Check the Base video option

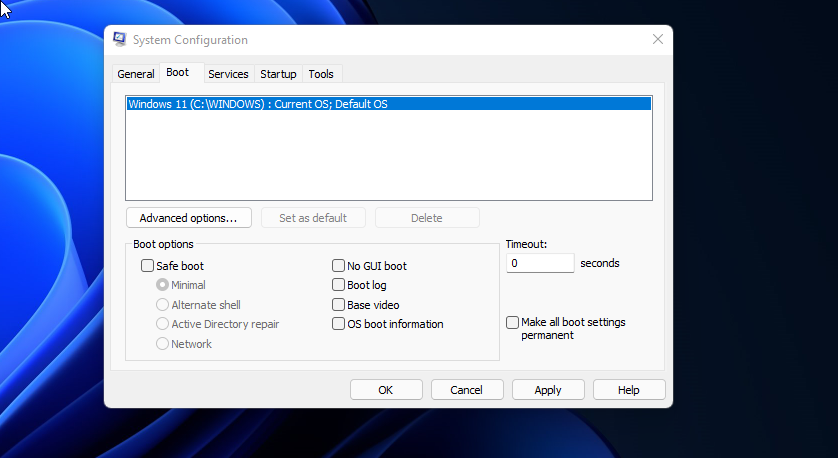coord(339,305)
